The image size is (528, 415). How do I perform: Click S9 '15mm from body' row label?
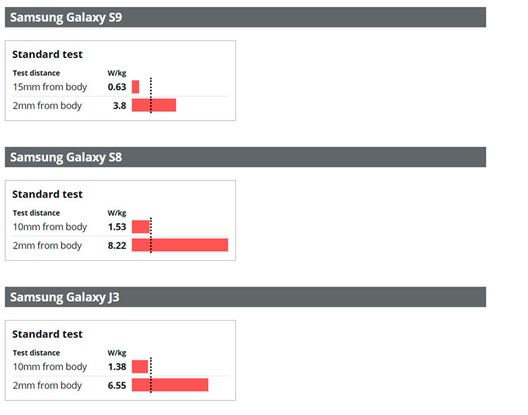[x=50, y=87]
